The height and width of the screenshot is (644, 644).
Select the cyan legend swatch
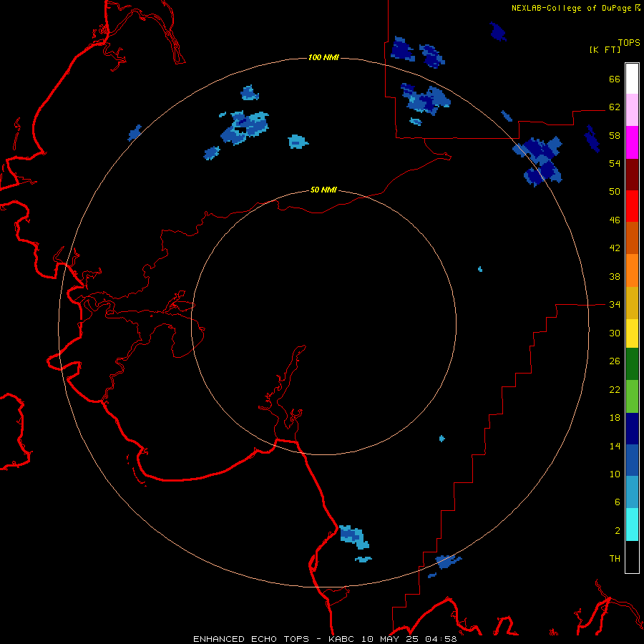(632, 525)
